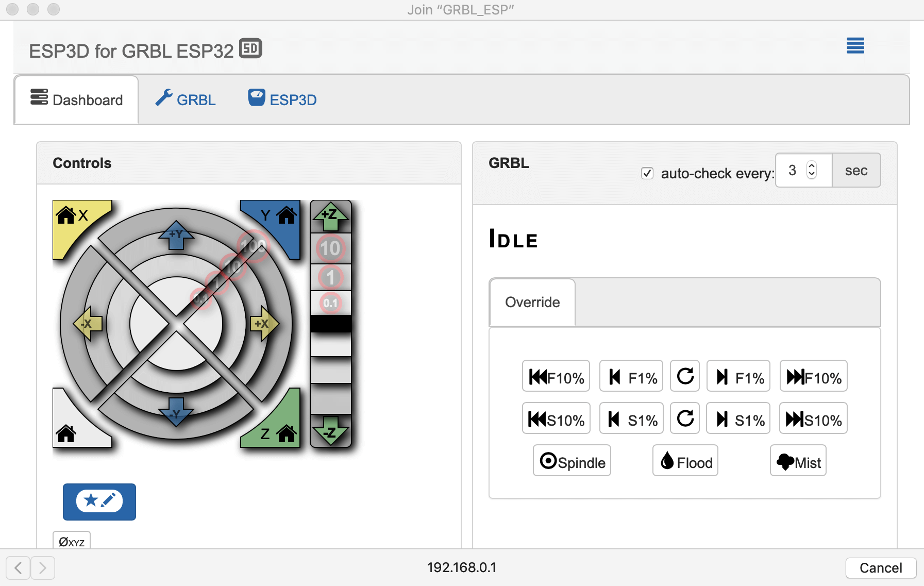
Task: Increase spindle speed by 1%
Action: coord(738,418)
